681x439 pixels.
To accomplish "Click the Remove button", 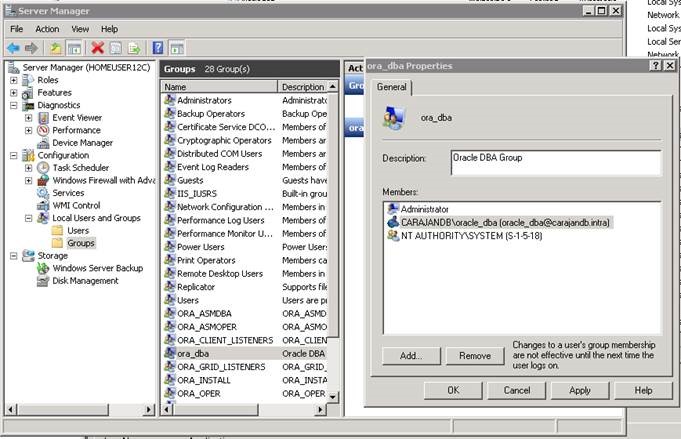I will pyautogui.click(x=475, y=356).
